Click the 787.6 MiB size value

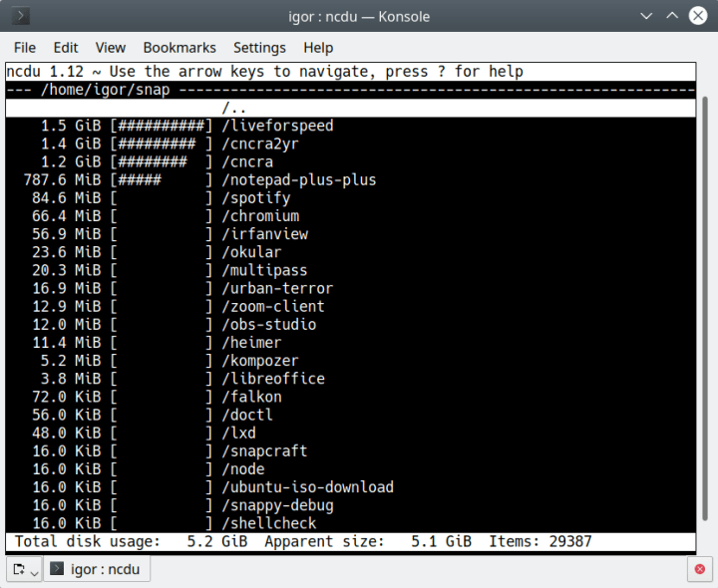[x=62, y=179]
